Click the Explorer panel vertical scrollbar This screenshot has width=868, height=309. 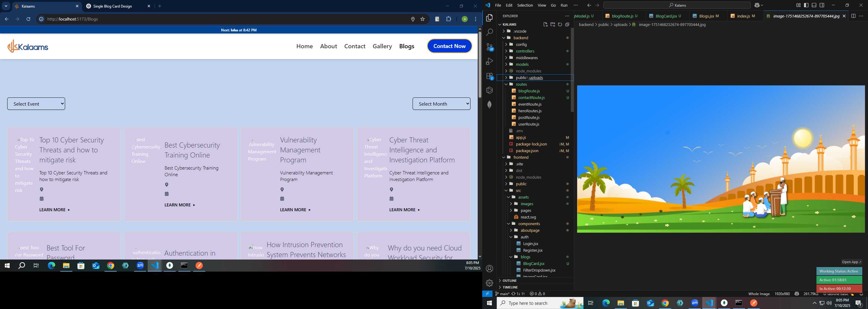pos(572,70)
